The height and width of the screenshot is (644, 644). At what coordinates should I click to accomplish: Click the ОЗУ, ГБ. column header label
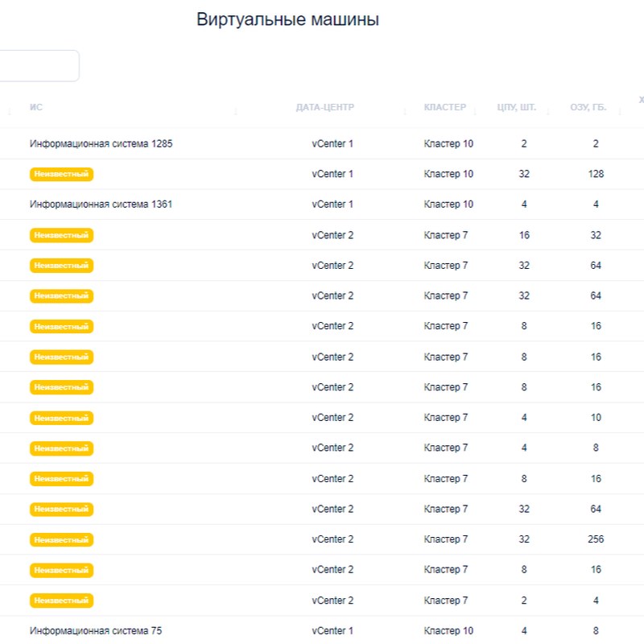(x=588, y=107)
